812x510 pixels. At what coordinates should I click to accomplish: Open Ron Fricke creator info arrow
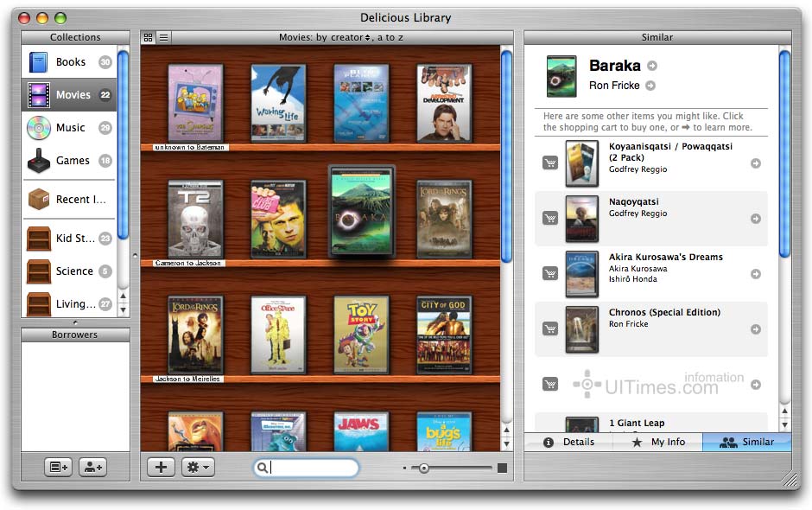pos(650,86)
